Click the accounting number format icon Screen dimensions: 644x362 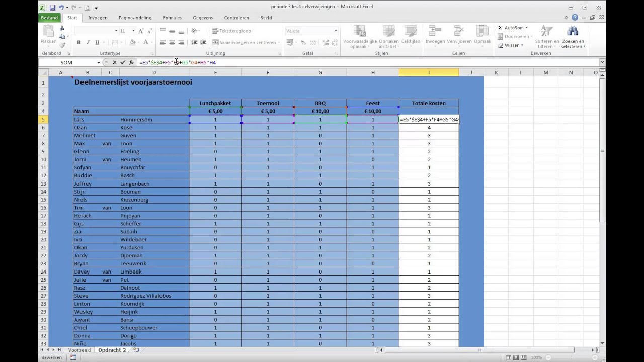click(290, 43)
